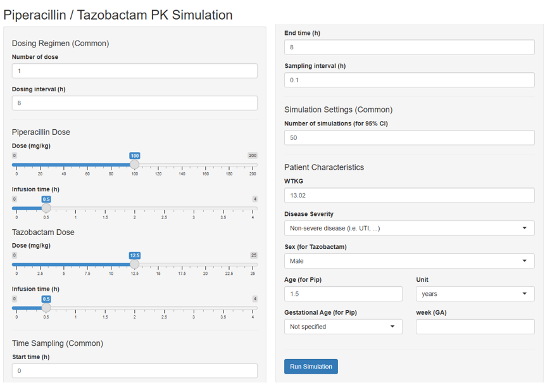The height and width of the screenshot is (392, 545).
Task: Click the week (GA) input field
Action: (475, 327)
